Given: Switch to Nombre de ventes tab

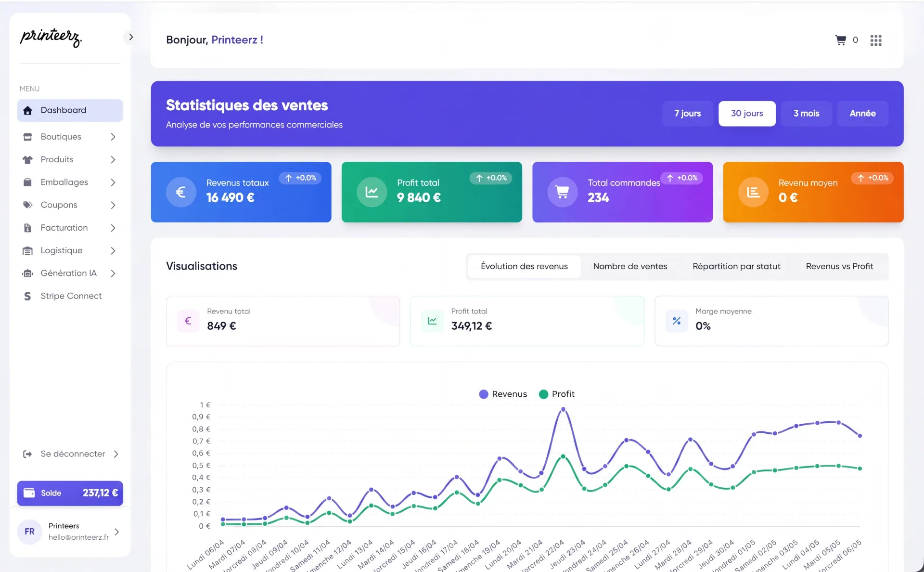Looking at the screenshot, I should (630, 266).
